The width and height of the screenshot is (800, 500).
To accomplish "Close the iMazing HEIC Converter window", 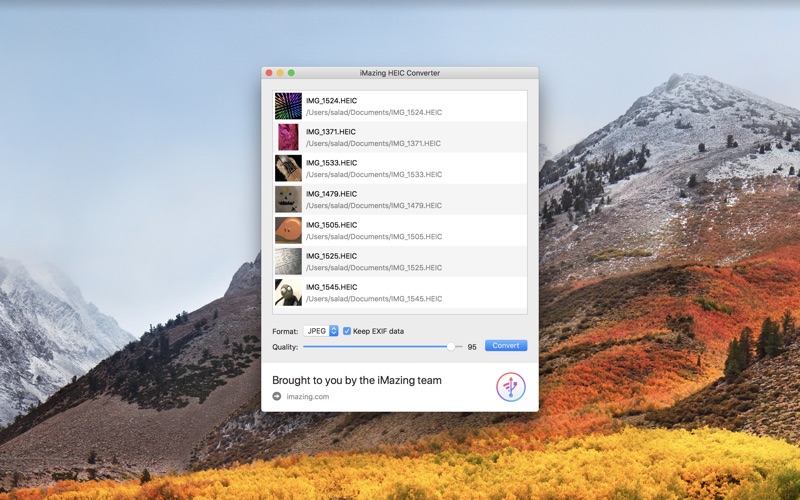I will click(269, 73).
